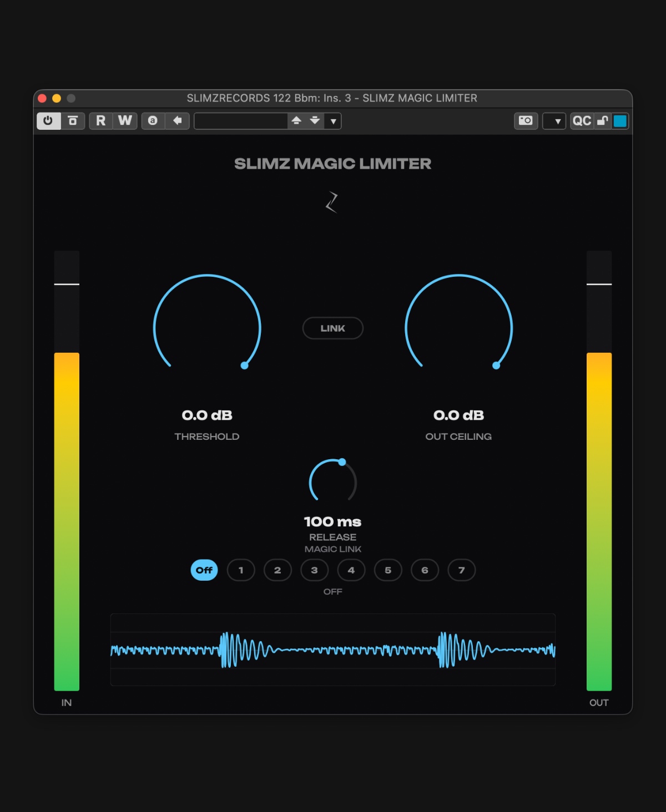This screenshot has width=666, height=812.
Task: Click the waveform display
Action: point(333,650)
